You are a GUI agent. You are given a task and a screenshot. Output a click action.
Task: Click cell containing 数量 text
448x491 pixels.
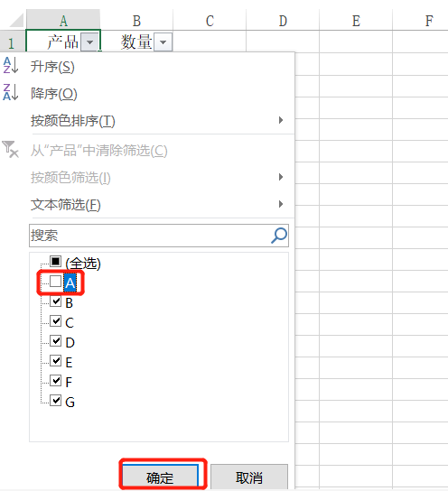click(x=136, y=42)
